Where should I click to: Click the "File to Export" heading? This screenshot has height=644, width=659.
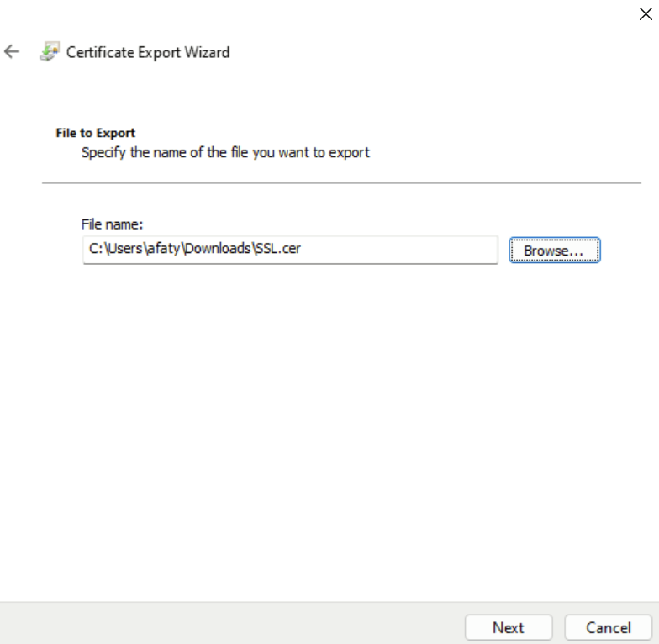96,133
